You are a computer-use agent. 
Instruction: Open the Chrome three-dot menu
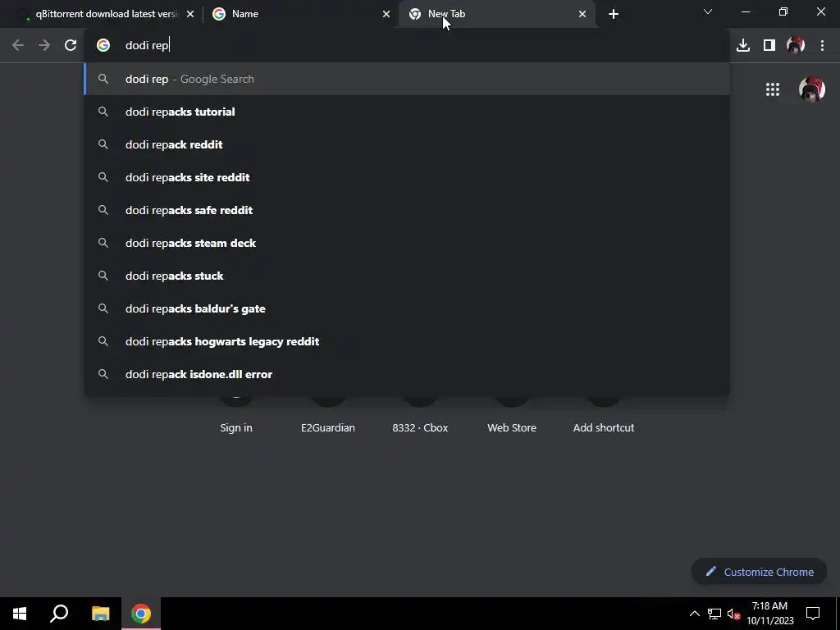coord(822,45)
